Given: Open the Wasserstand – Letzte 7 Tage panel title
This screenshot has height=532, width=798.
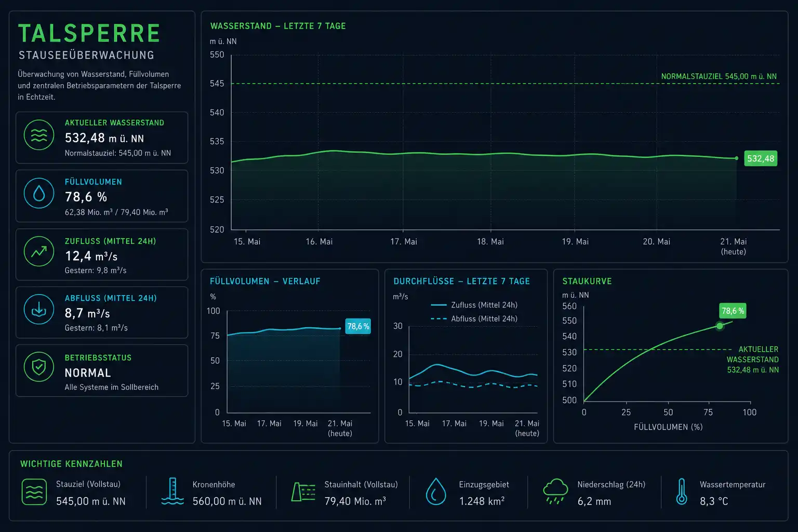Looking at the screenshot, I should pyautogui.click(x=278, y=26).
